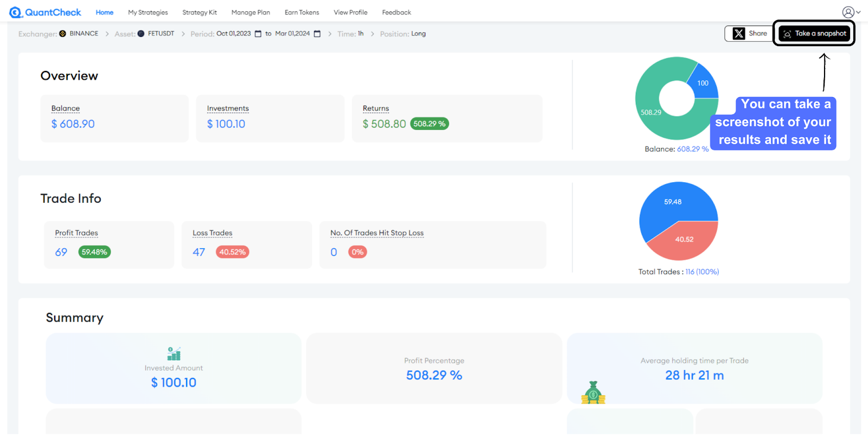Expand the profile dropdown arrow
Screen dimensions: 868x438
pos(858,12)
